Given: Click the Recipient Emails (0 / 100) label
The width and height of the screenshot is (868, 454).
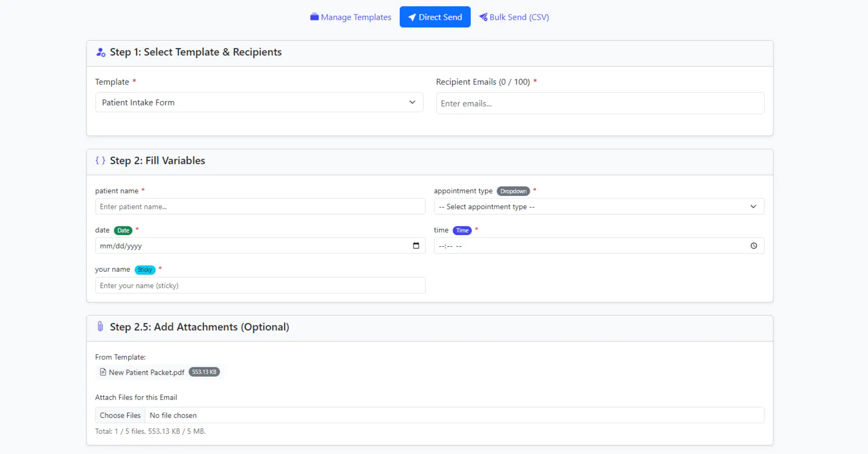Looking at the screenshot, I should [483, 82].
